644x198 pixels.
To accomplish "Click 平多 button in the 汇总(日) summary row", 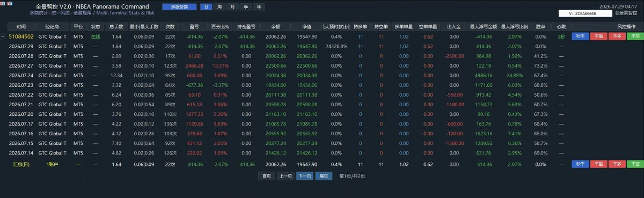I will (x=617, y=164).
